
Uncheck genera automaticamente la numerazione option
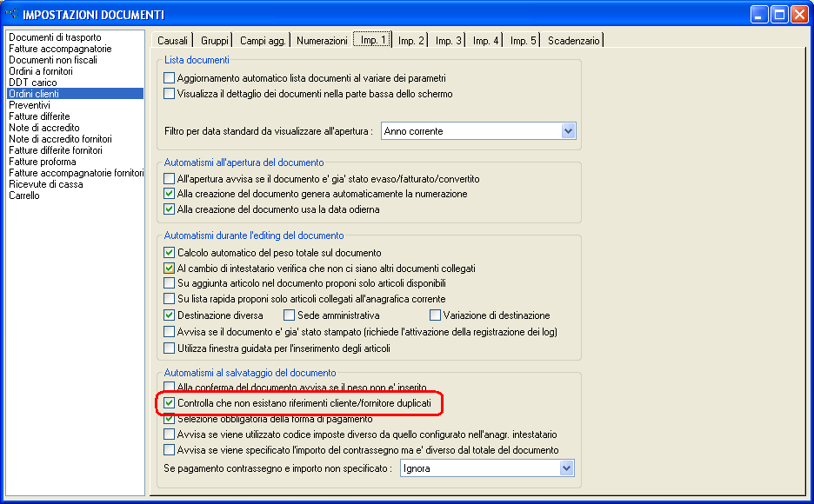[169, 194]
